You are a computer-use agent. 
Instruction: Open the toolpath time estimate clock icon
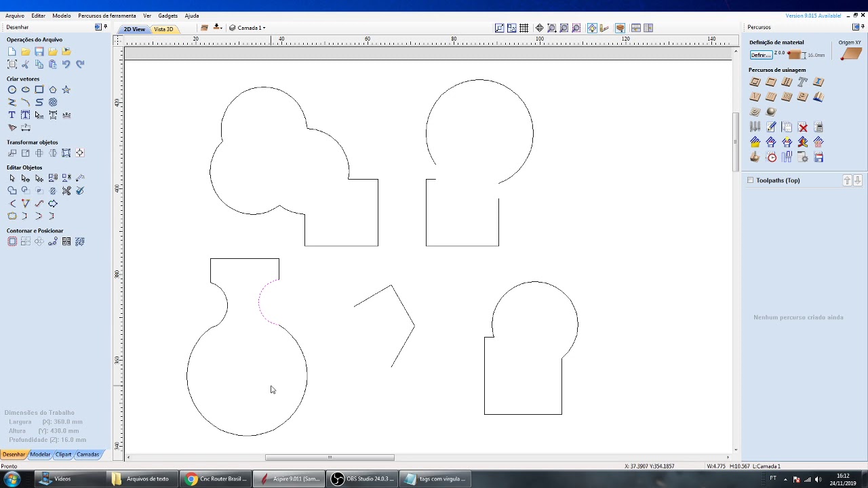point(771,158)
